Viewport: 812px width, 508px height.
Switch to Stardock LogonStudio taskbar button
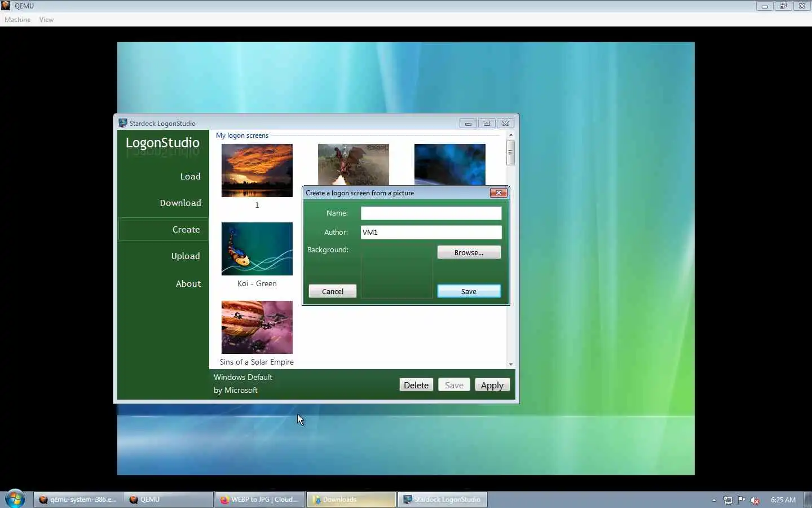pyautogui.click(x=443, y=500)
